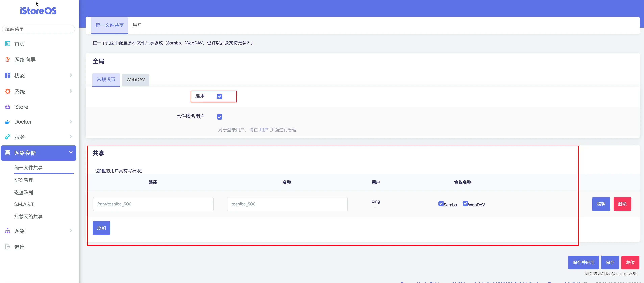
Task: Uncheck the 启用 (enable) checkbox
Action: point(219,96)
